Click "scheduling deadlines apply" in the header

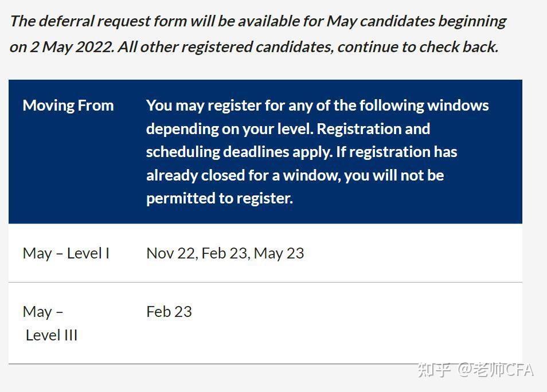pos(238,152)
